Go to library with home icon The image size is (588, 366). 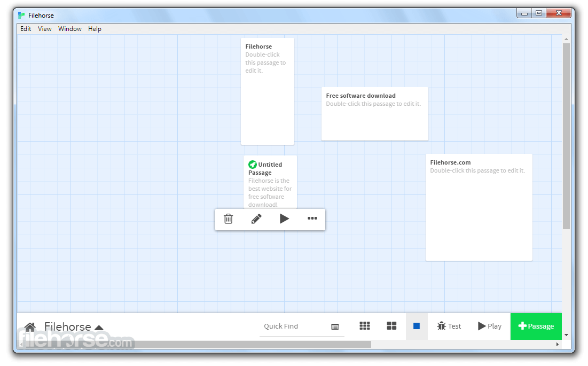30,326
